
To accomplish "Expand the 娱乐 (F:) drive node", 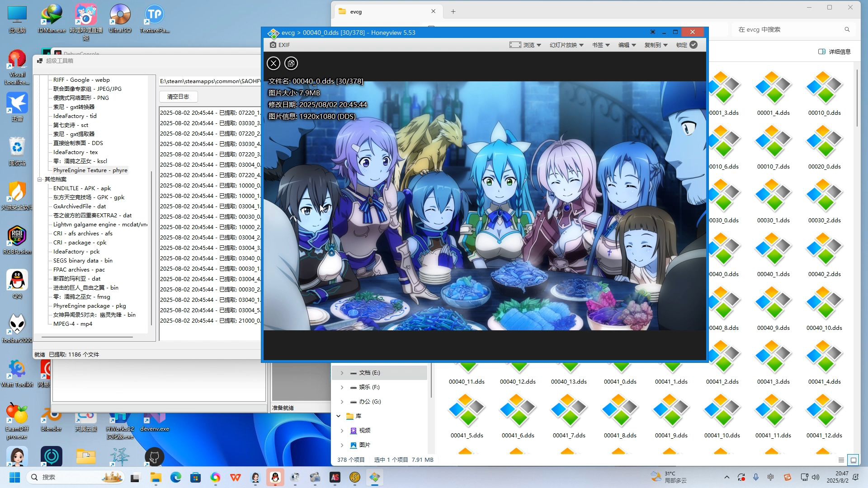I will 342,387.
